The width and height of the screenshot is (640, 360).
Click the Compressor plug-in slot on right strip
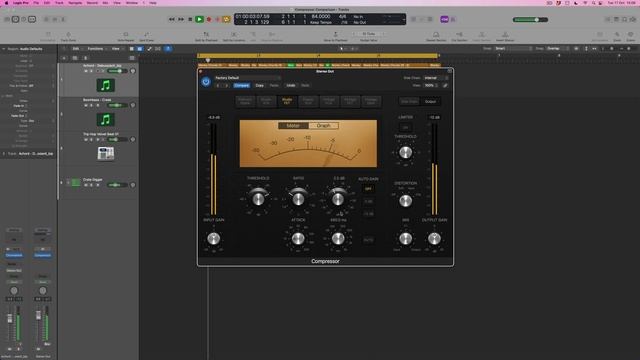click(x=42, y=256)
